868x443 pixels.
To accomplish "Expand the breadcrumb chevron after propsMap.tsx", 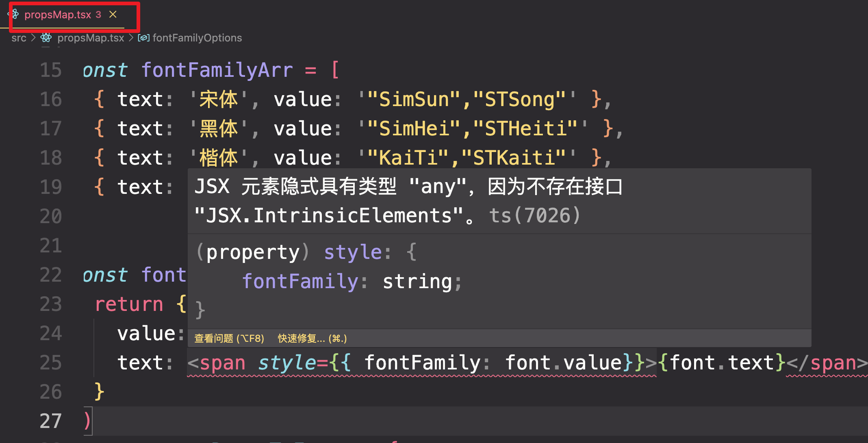I will (x=131, y=38).
